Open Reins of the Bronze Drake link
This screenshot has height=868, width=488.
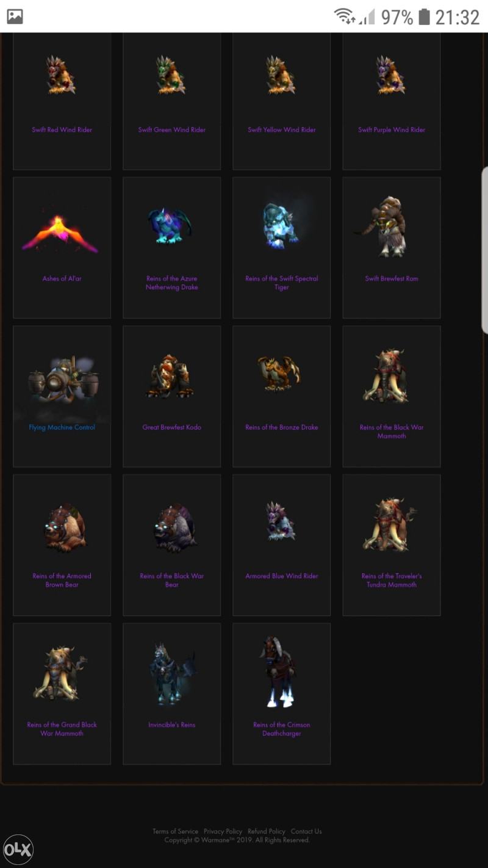(x=282, y=427)
